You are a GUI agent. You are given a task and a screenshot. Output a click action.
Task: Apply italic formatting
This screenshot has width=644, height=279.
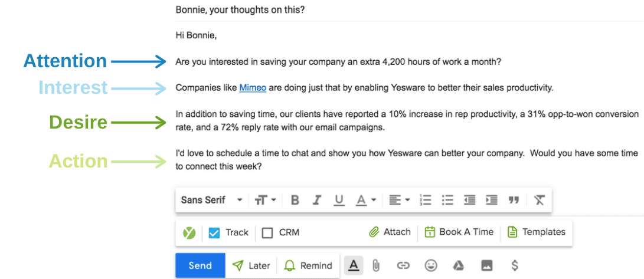tap(316, 200)
